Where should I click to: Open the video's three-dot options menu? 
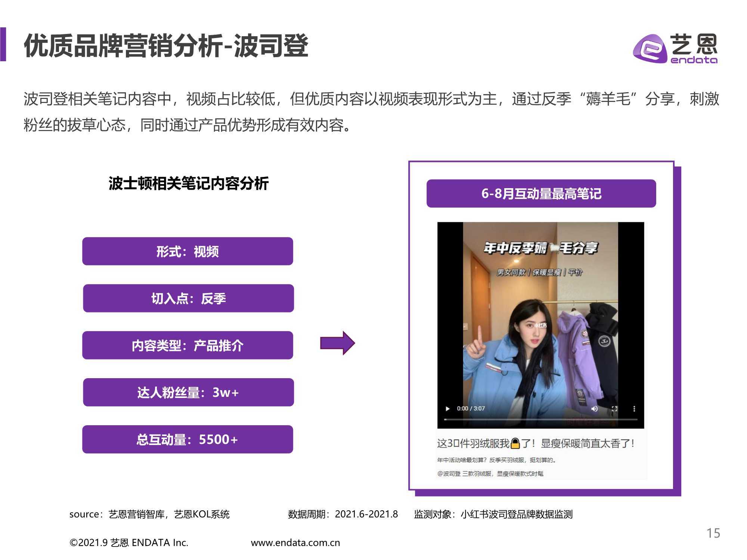click(634, 409)
